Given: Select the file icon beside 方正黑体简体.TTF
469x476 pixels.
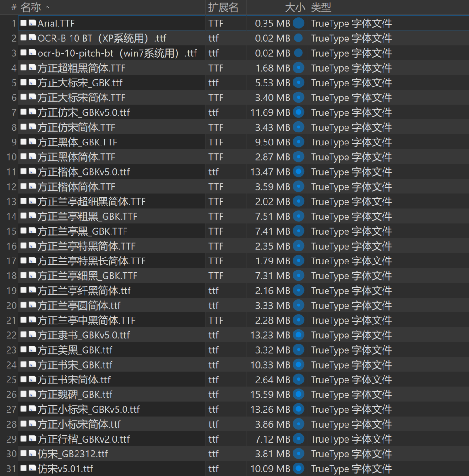Looking at the screenshot, I should (x=33, y=157).
